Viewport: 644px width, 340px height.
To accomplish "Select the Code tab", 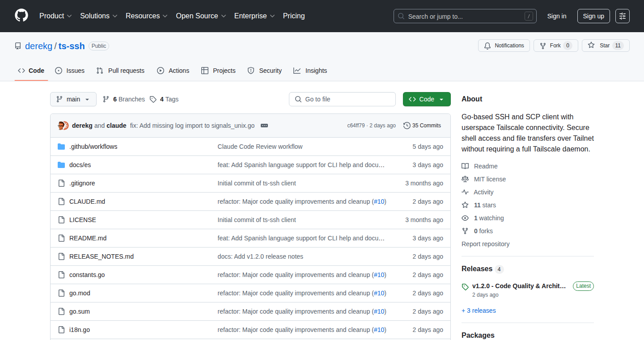I will point(31,71).
